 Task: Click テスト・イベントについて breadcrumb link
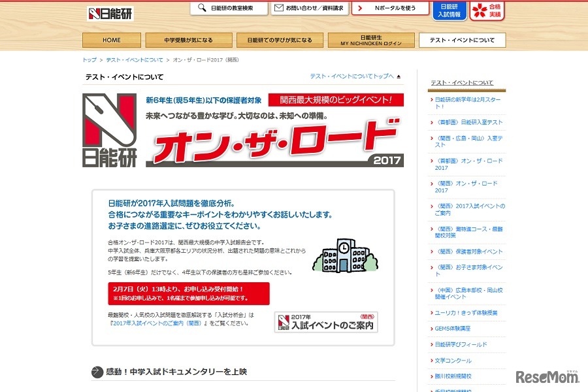point(135,60)
